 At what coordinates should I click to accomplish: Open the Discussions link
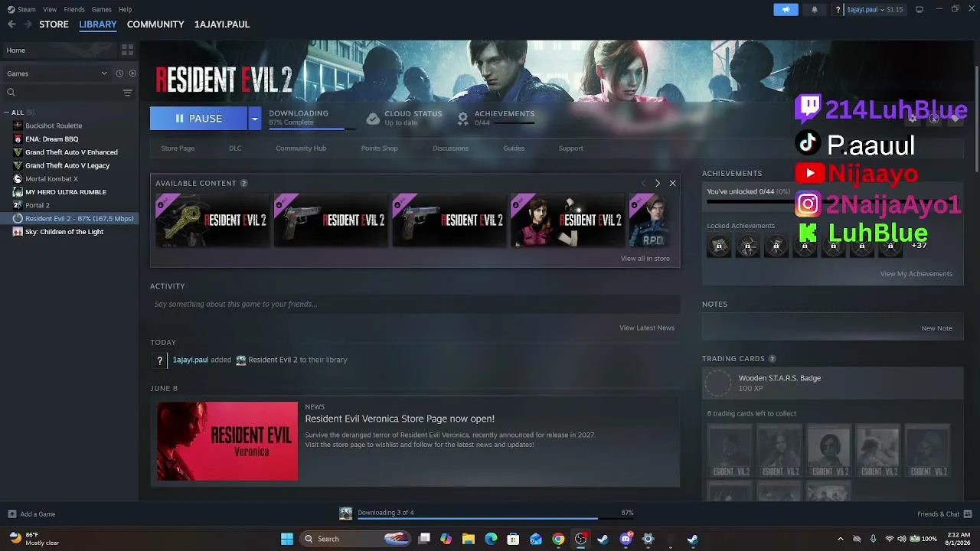pyautogui.click(x=450, y=148)
